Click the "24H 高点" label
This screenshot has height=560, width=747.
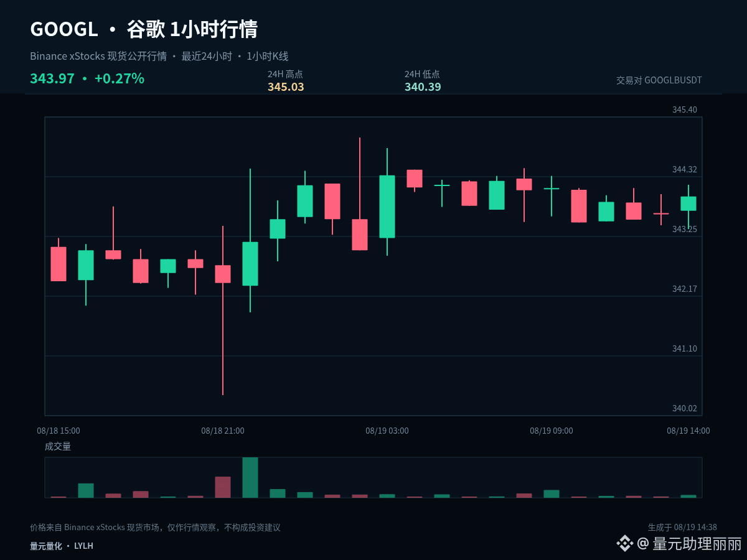click(x=285, y=74)
